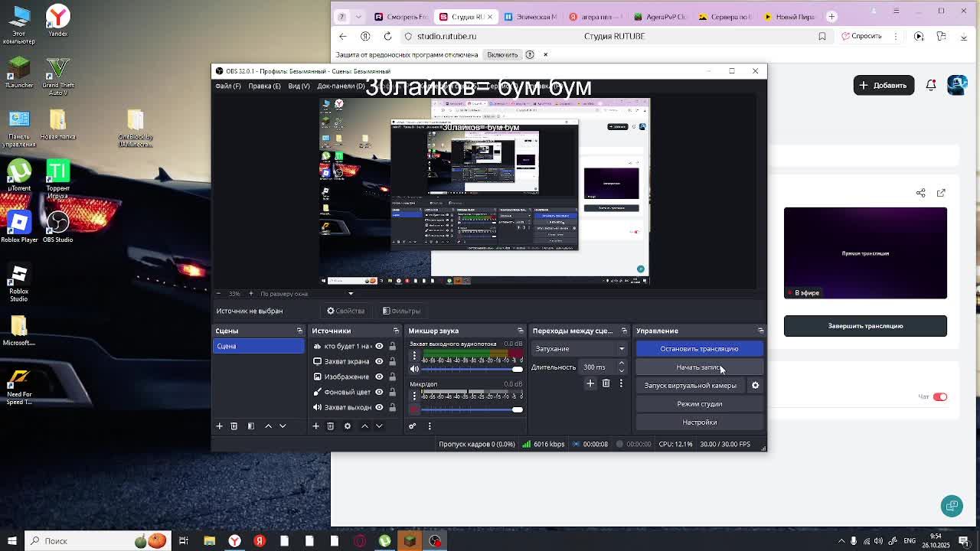Increase transition duration with up arrow
Screen dimensions: 980x551
(621, 364)
